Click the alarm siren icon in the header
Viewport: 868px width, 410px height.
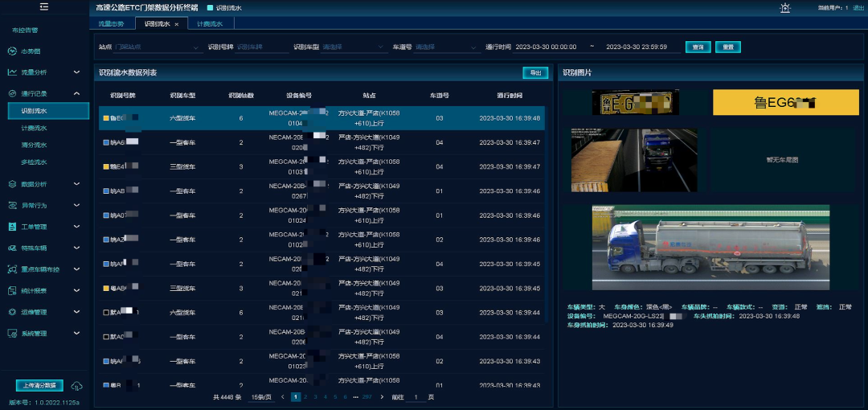coord(784,8)
